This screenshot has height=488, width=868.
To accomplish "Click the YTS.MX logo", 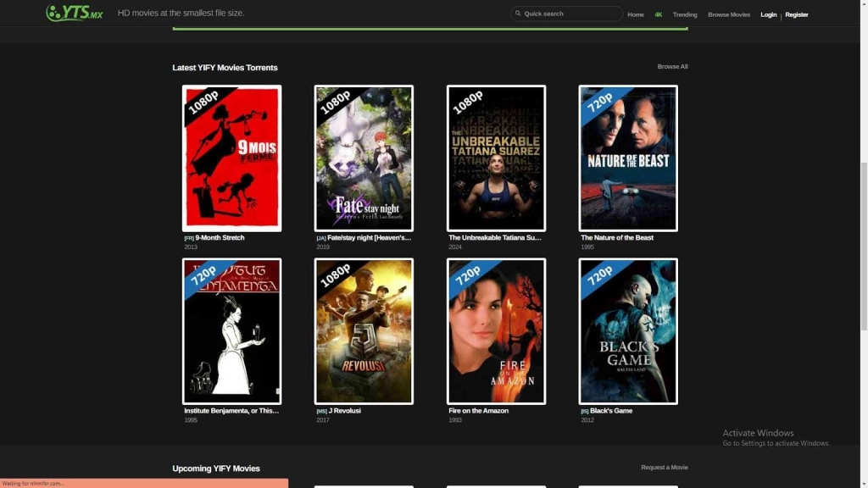I will coord(75,13).
